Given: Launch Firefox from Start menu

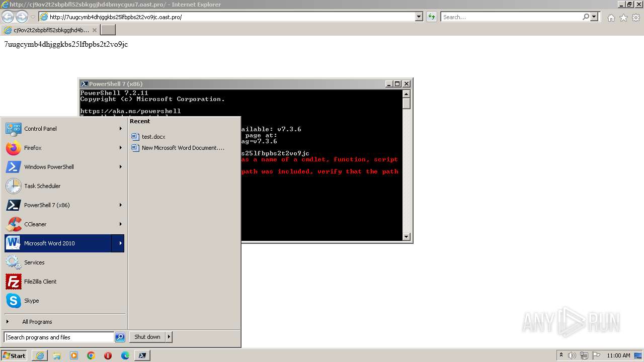Looking at the screenshot, I should coord(64,148).
